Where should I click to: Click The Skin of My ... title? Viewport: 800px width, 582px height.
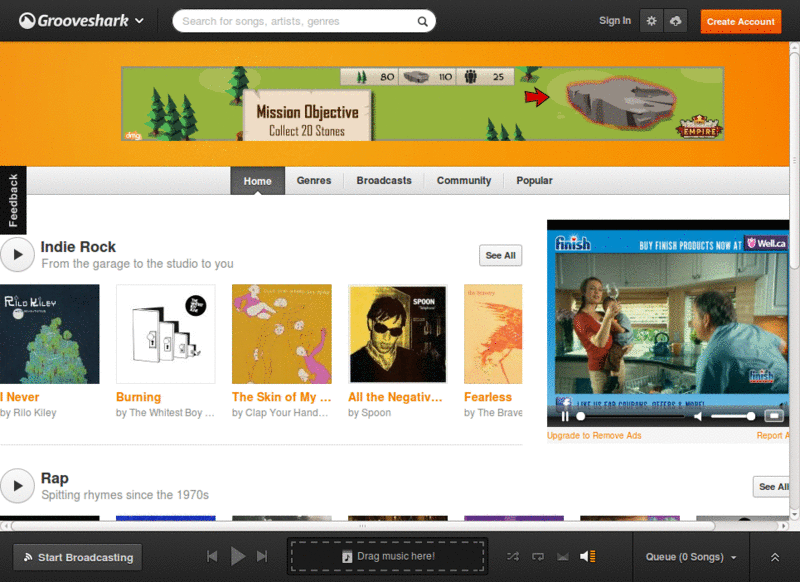282,397
